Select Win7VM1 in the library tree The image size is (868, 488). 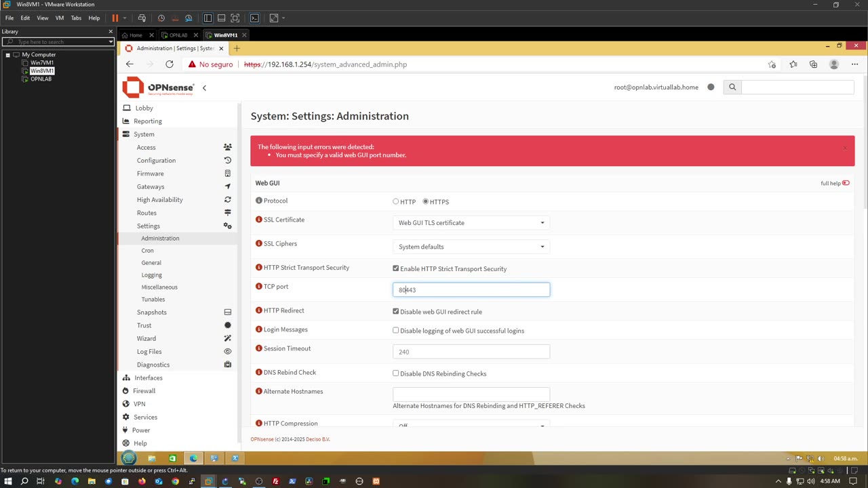pos(42,63)
